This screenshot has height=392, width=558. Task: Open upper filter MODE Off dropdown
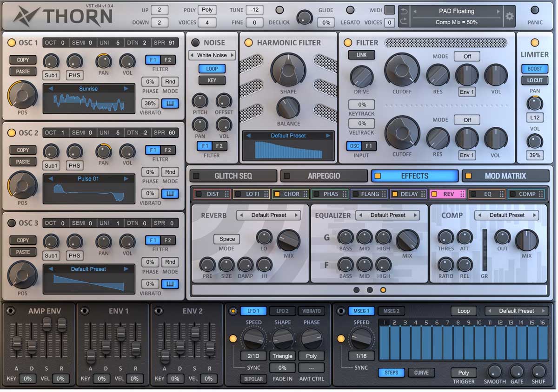pyautogui.click(x=467, y=56)
